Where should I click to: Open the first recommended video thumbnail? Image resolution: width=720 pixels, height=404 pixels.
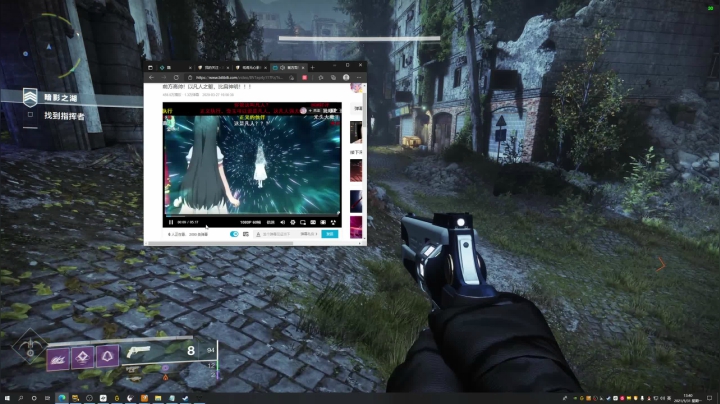pyautogui.click(x=356, y=132)
